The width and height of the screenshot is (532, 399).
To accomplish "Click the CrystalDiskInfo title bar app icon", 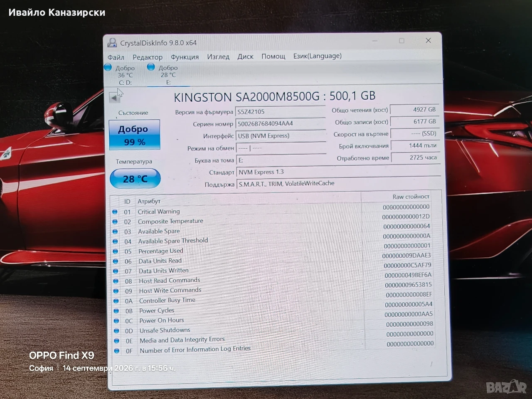I will (112, 42).
